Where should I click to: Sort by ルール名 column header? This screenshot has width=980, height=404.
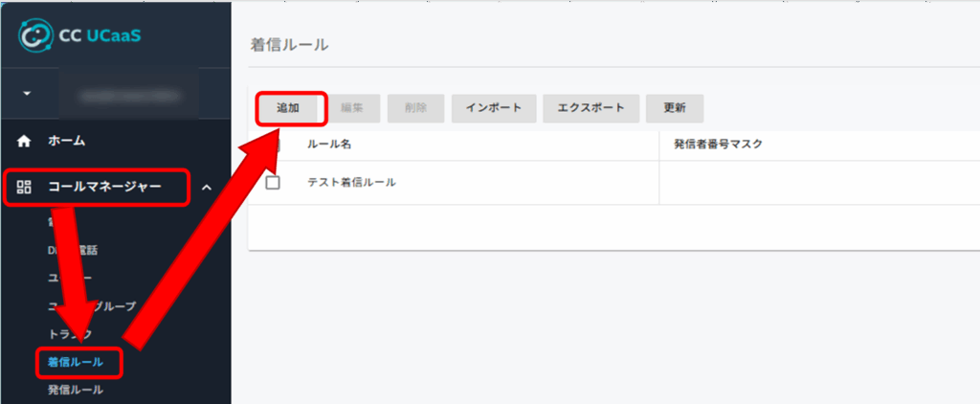[x=330, y=144]
